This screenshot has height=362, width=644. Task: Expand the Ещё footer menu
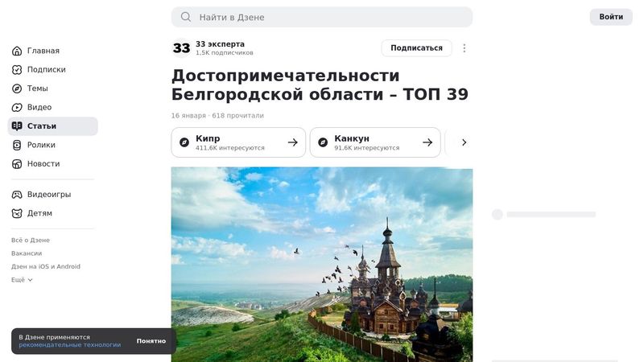22,280
